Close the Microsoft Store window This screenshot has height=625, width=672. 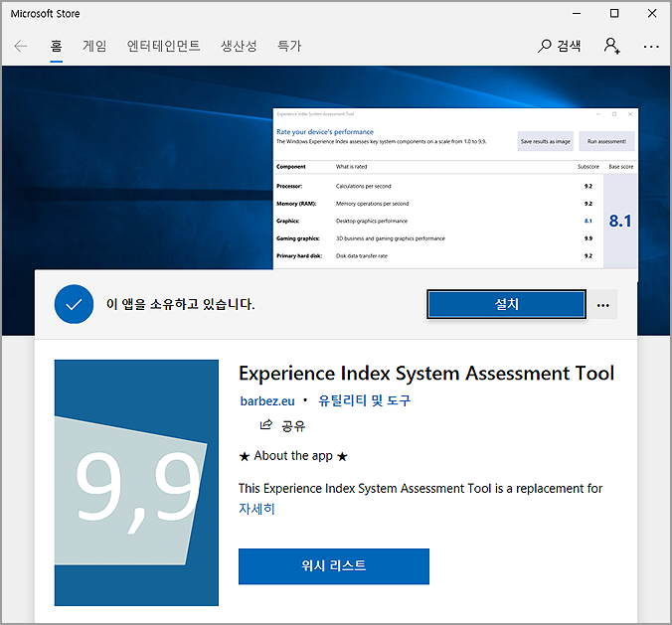(x=652, y=13)
